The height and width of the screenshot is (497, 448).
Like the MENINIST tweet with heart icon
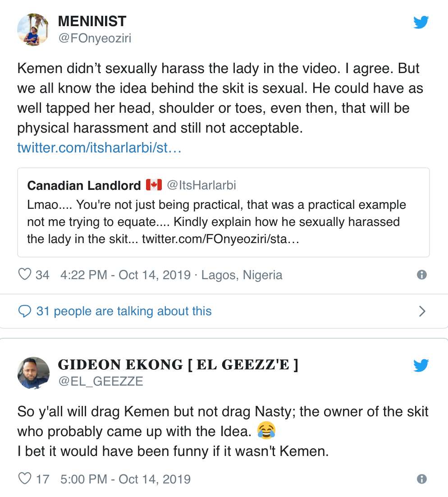tap(24, 275)
